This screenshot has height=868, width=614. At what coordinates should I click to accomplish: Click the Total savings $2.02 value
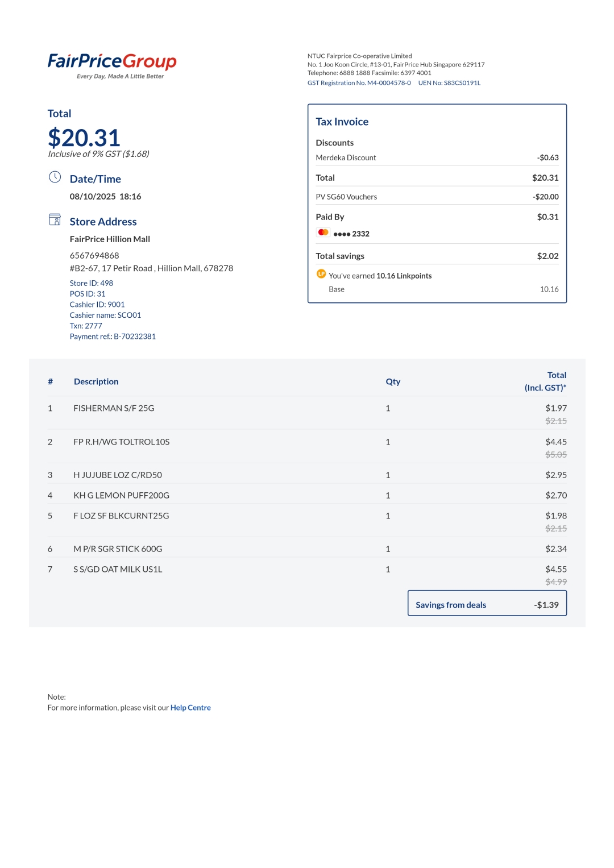[548, 256]
